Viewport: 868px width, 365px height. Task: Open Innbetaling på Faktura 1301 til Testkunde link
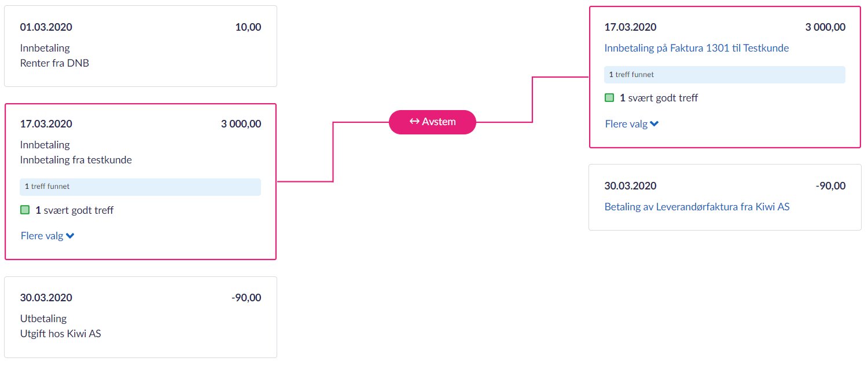(697, 48)
